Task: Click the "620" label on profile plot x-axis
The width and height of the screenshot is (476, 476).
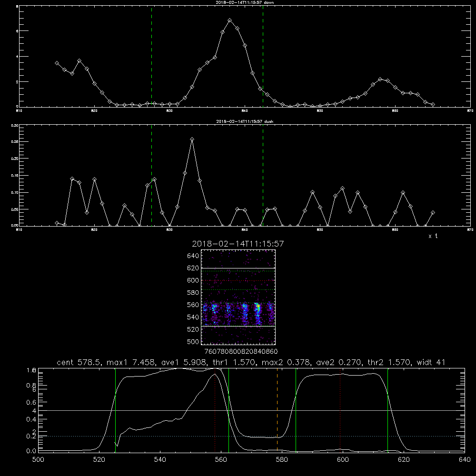Action: [x=404, y=460]
